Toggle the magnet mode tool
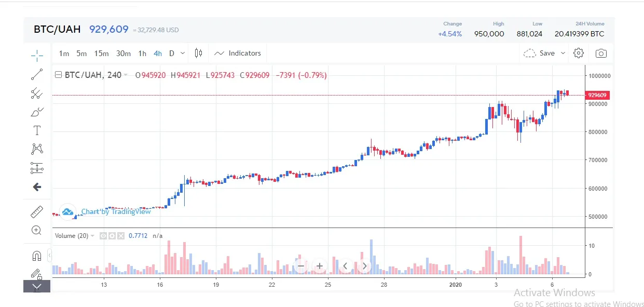This screenshot has width=644, height=307. (37, 256)
